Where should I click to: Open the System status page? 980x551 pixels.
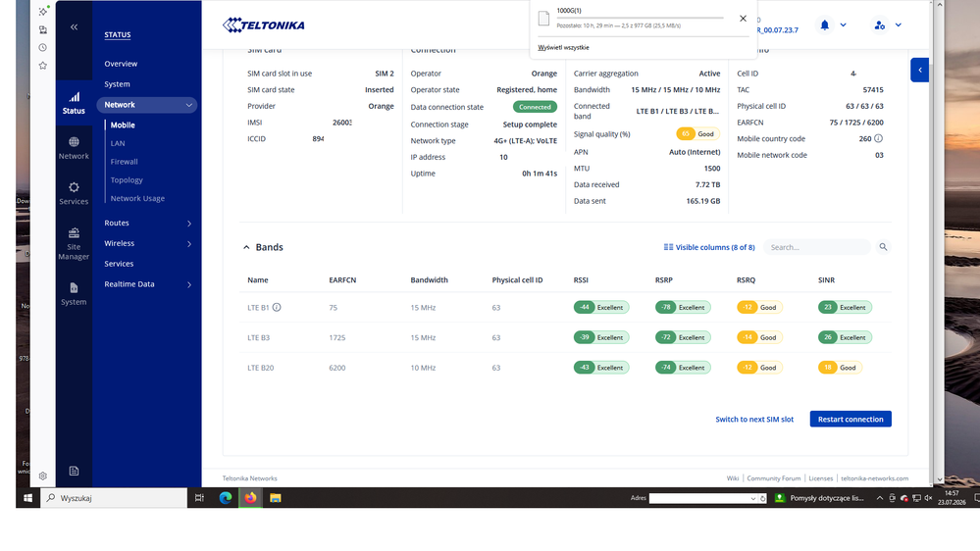(117, 83)
